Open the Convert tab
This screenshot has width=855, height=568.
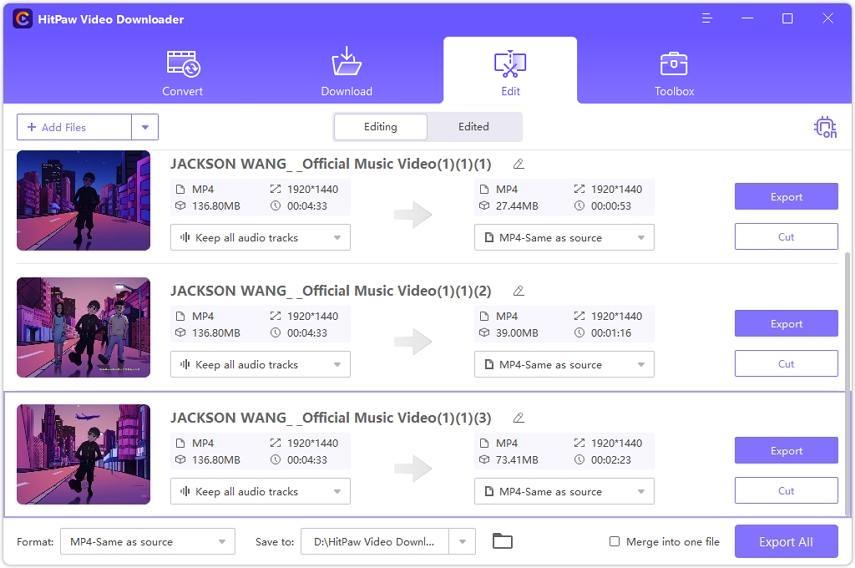pos(183,73)
